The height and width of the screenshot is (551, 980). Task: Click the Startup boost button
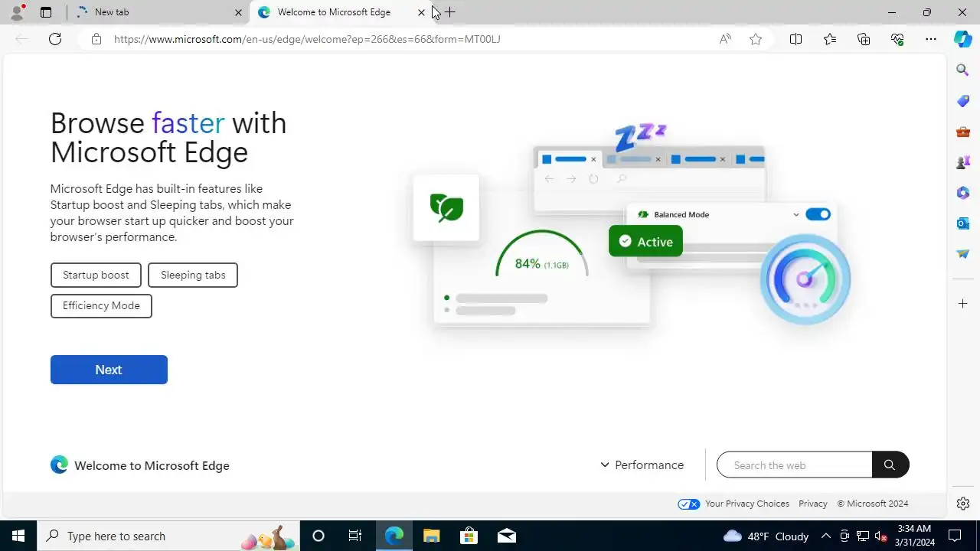[96, 275]
